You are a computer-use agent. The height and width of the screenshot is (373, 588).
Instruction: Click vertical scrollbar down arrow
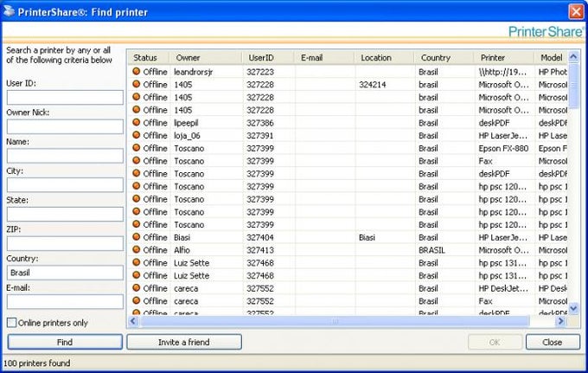(573, 309)
